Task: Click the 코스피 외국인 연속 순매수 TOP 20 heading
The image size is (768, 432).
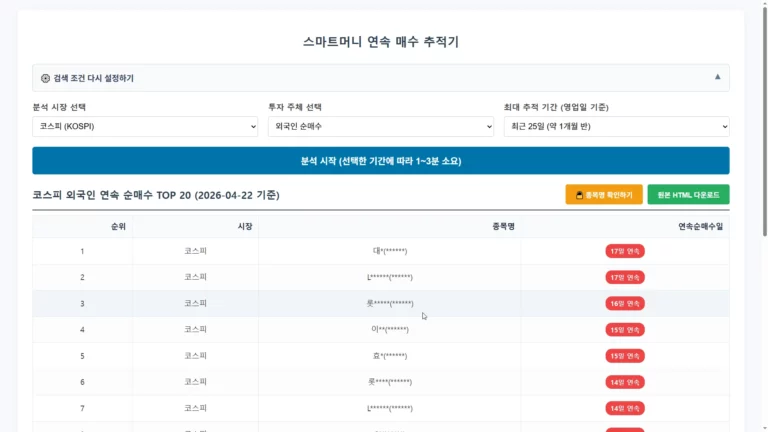Action: coord(156,195)
